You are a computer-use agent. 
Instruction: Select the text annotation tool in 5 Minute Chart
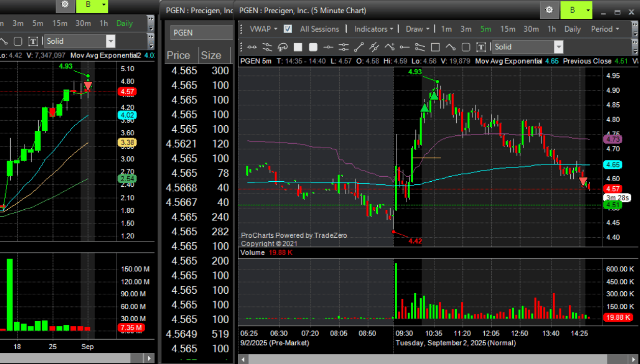point(481,47)
